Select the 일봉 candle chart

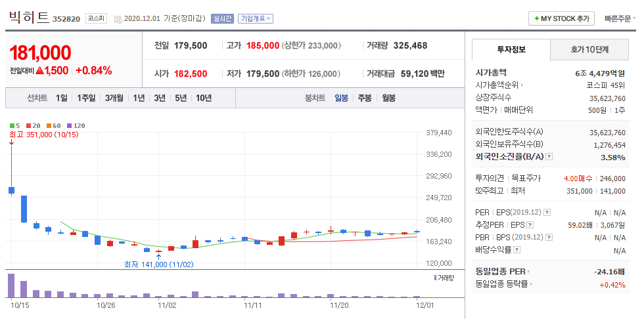341,98
